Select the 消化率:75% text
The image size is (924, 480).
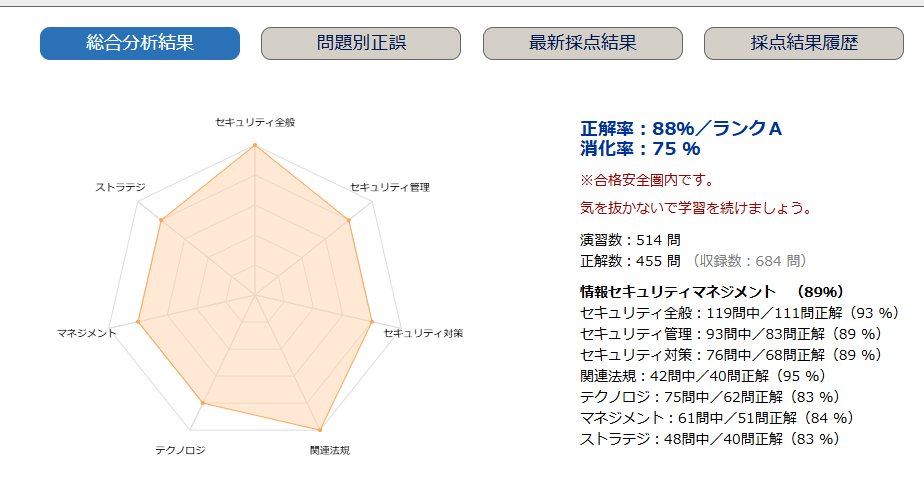coord(641,149)
